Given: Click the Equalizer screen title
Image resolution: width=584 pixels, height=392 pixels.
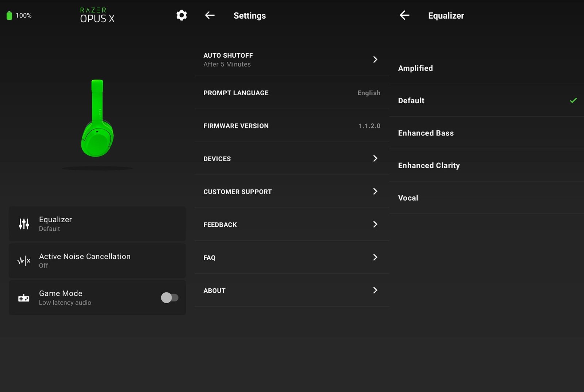Looking at the screenshot, I should (x=446, y=16).
